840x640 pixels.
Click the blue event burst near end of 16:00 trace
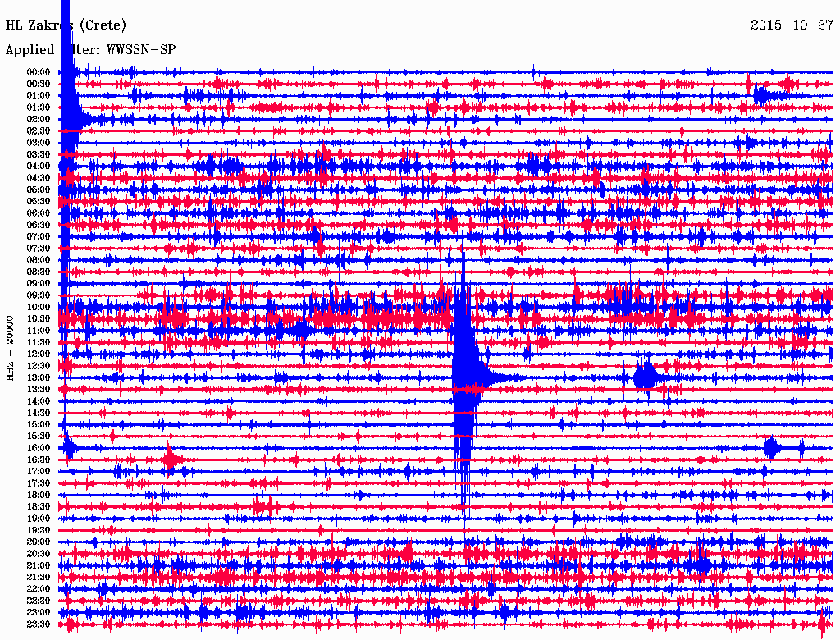[x=771, y=447]
